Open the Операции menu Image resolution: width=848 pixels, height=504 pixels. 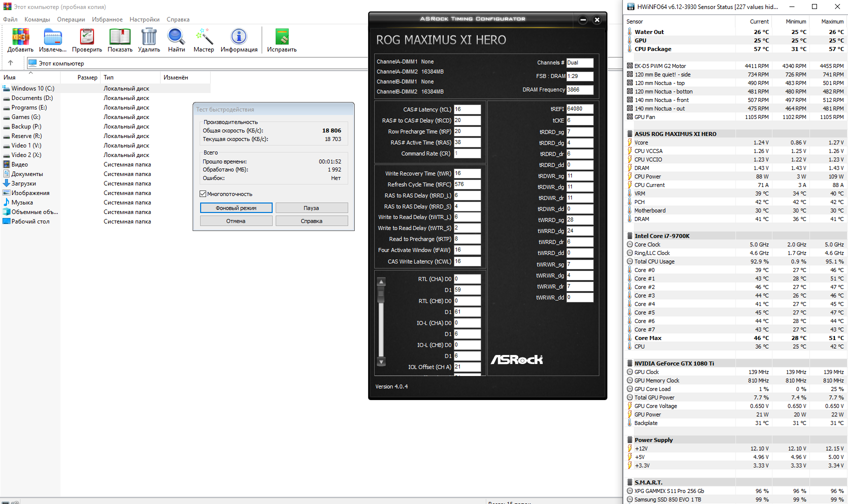pos(71,19)
